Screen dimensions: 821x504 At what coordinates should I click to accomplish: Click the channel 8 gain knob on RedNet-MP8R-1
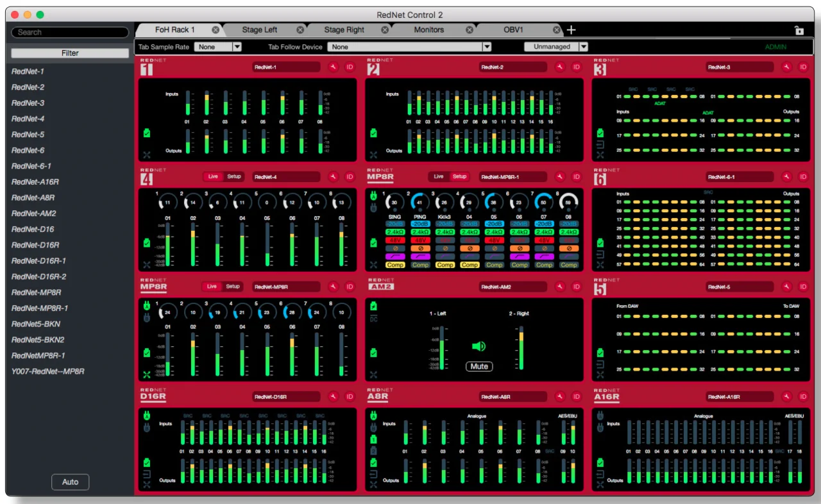568,203
